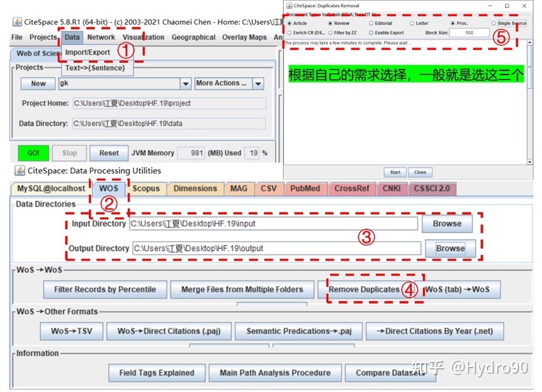This screenshot has height=392, width=542.
Task: Open the Network menu
Action: [x=101, y=38]
